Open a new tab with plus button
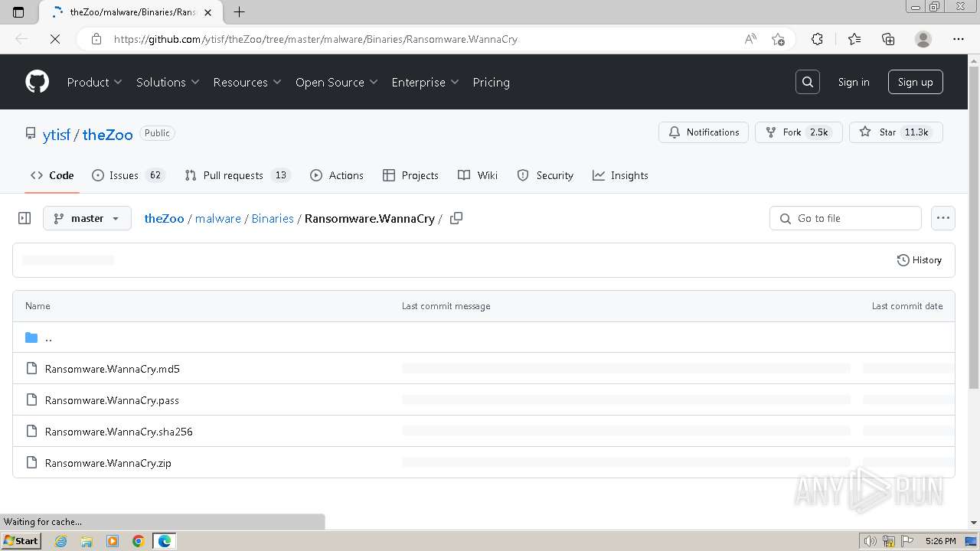This screenshot has width=980, height=551. pos(239,12)
